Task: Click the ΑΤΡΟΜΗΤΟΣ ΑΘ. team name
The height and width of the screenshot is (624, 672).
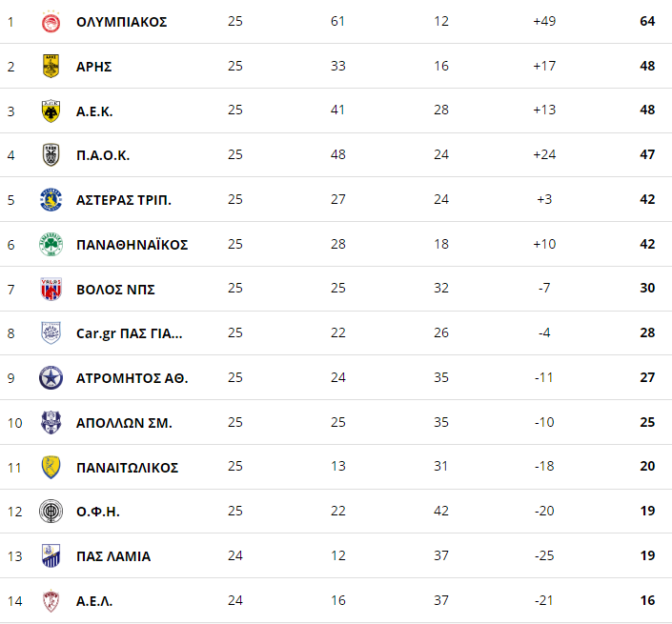Action: pyautogui.click(x=132, y=378)
